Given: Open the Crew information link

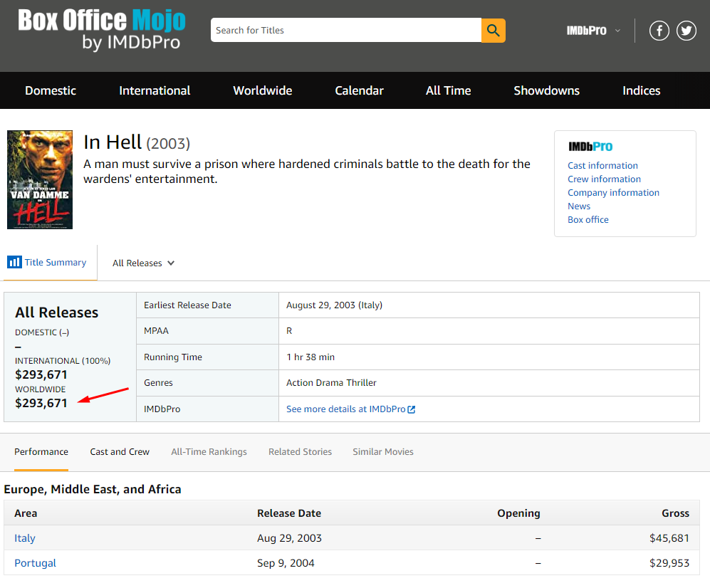Looking at the screenshot, I should pyautogui.click(x=604, y=179).
